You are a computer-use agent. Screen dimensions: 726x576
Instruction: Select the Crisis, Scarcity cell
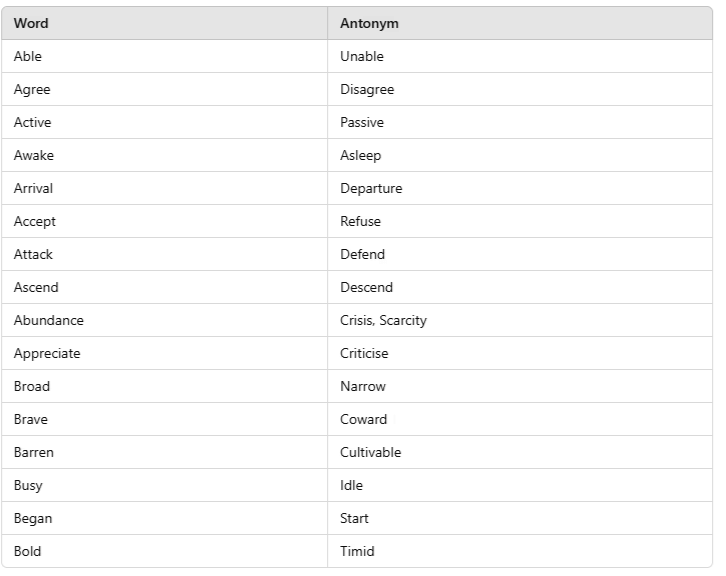coord(383,320)
